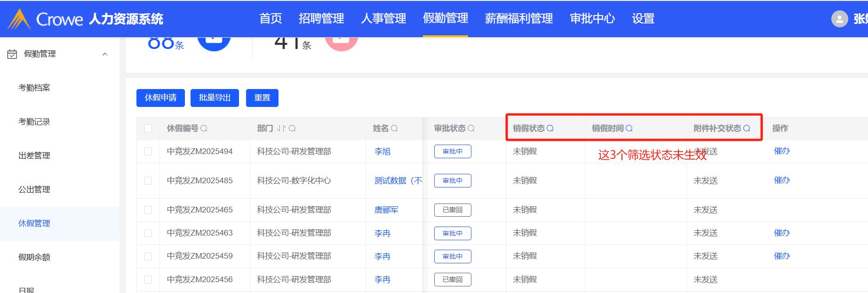The width and height of the screenshot is (868, 293).
Task: Open 假期余额 in sidebar
Action: point(34,257)
